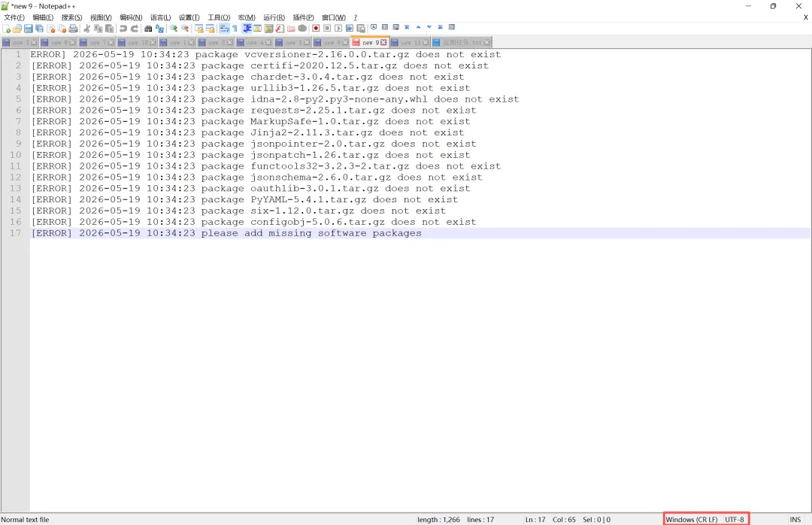Click "please add missing software packages" line
The image size is (812, 525).
[x=311, y=233]
